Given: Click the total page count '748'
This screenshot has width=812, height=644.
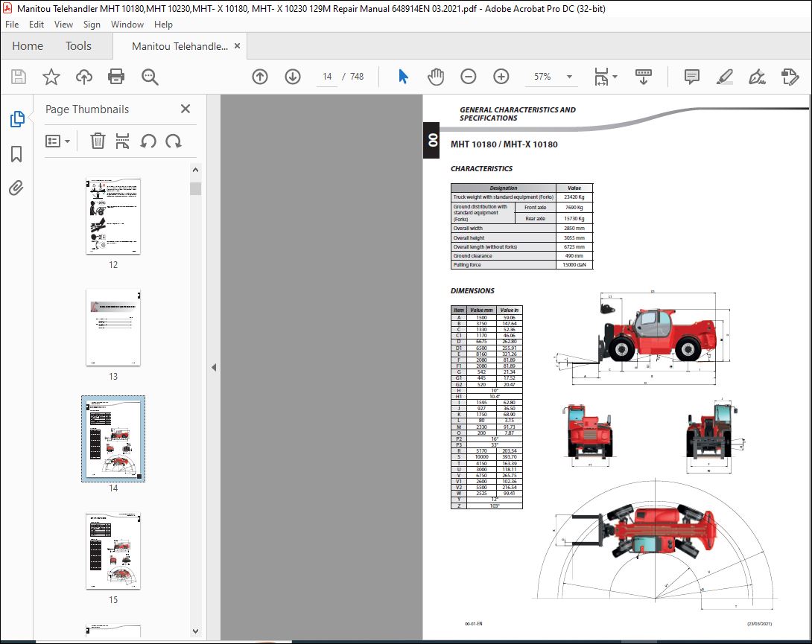Looking at the screenshot, I should tap(357, 77).
